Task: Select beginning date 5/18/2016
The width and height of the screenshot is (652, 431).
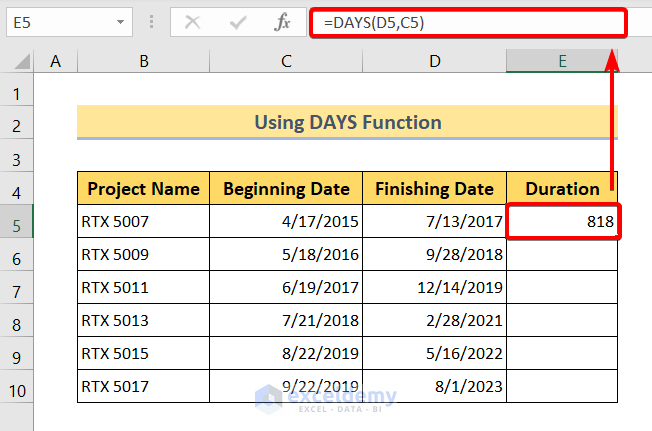Action: point(286,254)
